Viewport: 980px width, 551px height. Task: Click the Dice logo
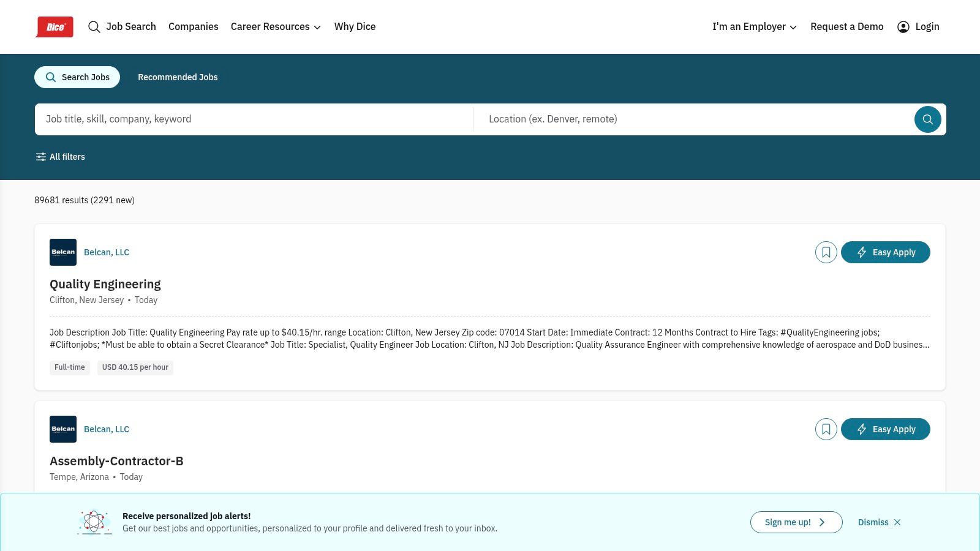tap(55, 27)
